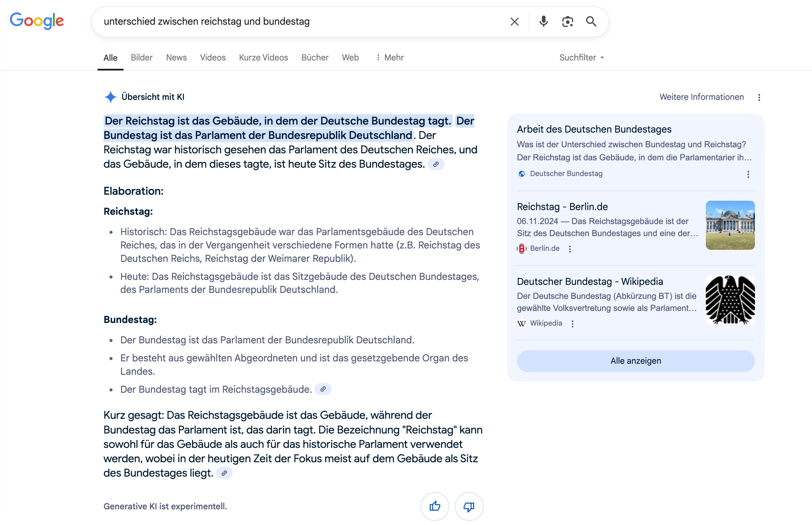Give thumbs down to AI overview
This screenshot has height=525, width=812.
point(469,506)
